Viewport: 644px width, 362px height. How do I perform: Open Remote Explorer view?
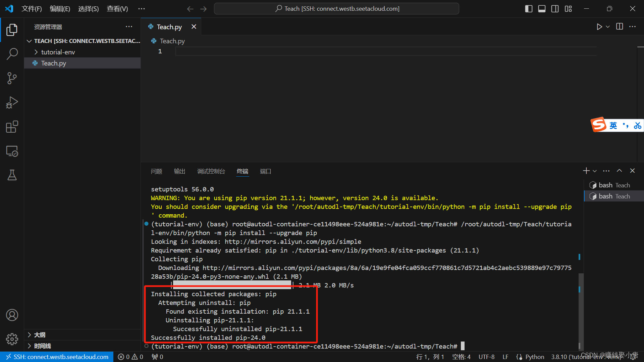point(12,151)
